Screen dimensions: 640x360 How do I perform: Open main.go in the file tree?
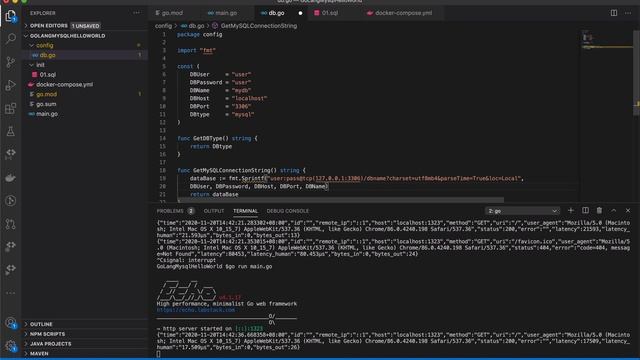click(x=85, y=114)
